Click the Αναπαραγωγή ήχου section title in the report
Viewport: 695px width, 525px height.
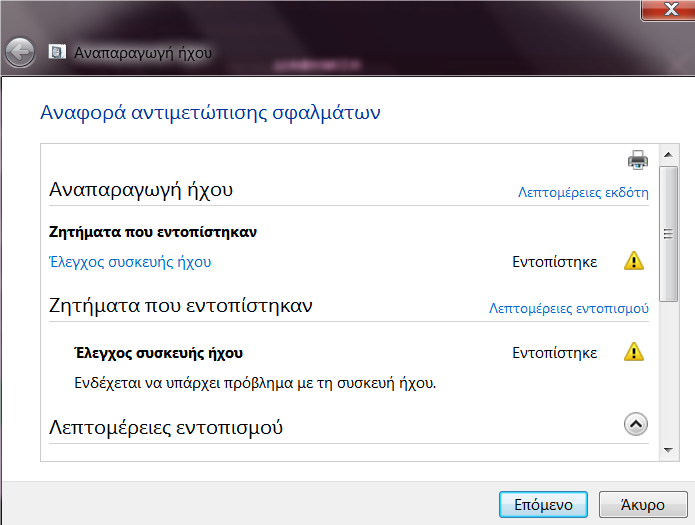coord(141,190)
